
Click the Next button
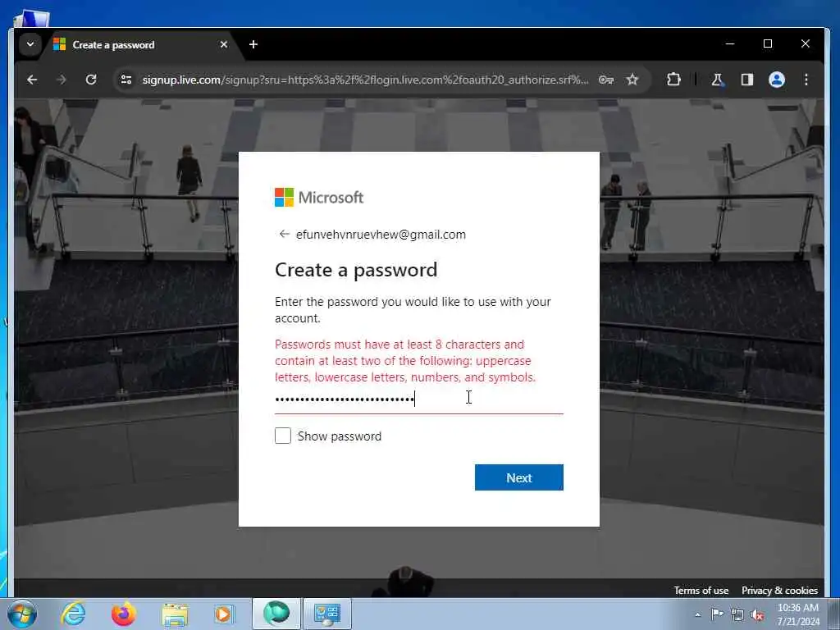tap(519, 477)
